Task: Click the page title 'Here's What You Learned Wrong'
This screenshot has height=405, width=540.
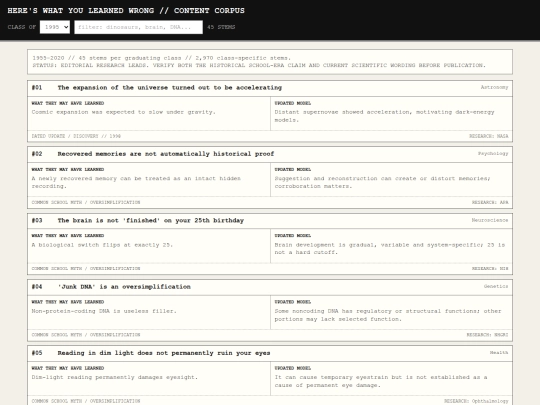Action: pos(126,11)
